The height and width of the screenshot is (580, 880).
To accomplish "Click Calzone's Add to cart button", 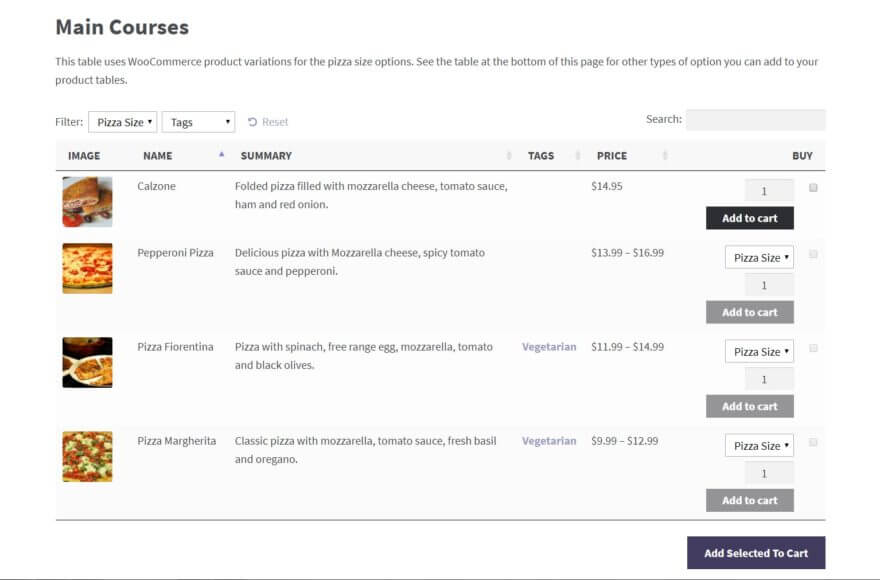I will pyautogui.click(x=749, y=217).
